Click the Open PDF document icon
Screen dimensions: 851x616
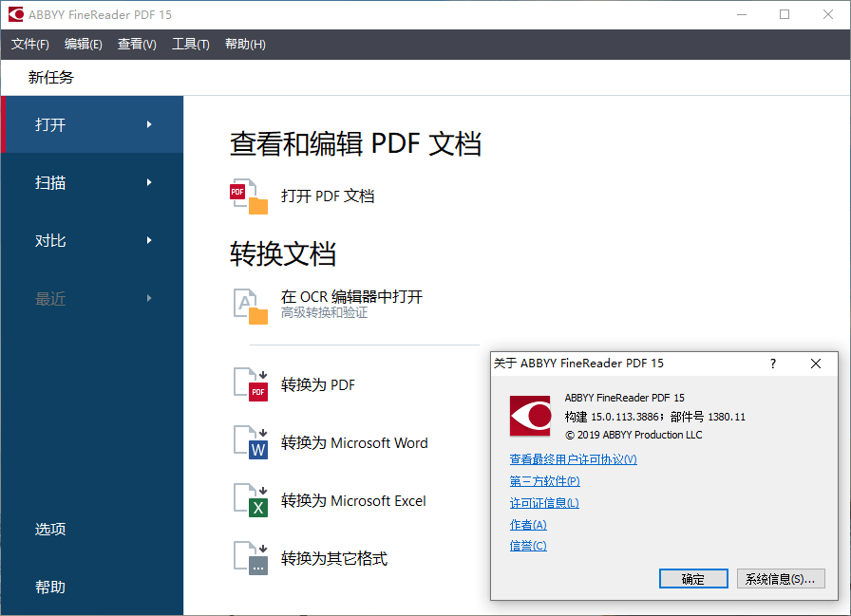(249, 196)
